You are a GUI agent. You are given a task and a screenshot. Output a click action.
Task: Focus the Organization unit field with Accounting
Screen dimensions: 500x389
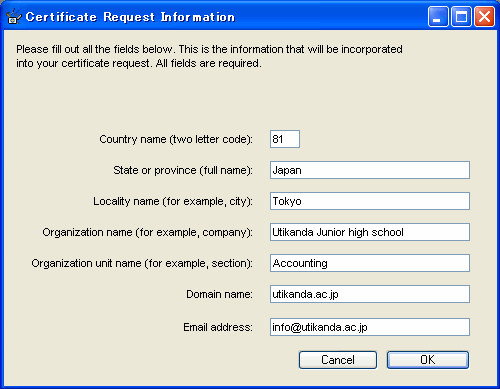tap(370, 263)
